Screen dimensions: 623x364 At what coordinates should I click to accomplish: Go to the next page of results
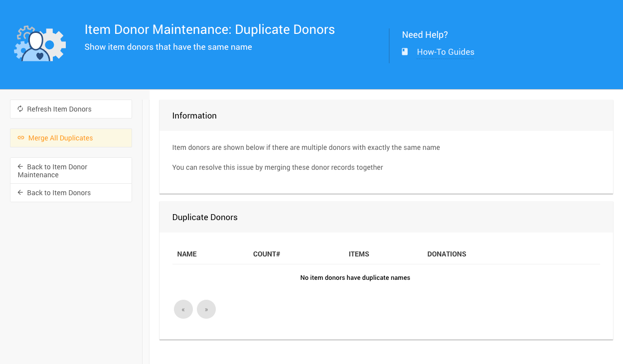point(206,309)
